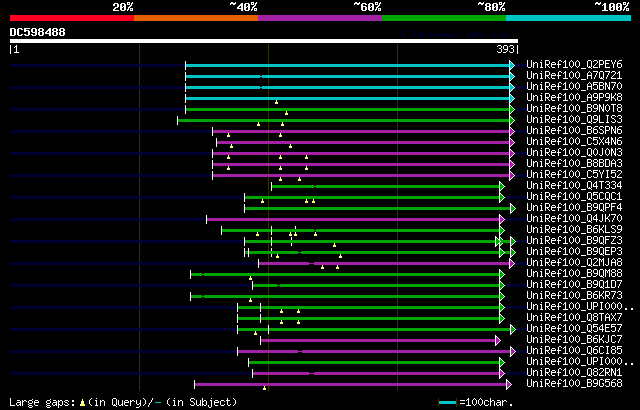Select the UniRef100_B9G568 label

point(574,384)
